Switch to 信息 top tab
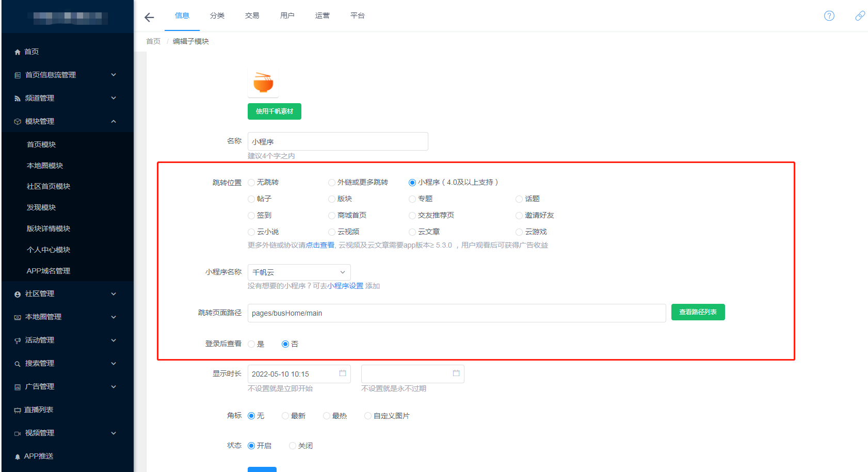 pyautogui.click(x=182, y=15)
